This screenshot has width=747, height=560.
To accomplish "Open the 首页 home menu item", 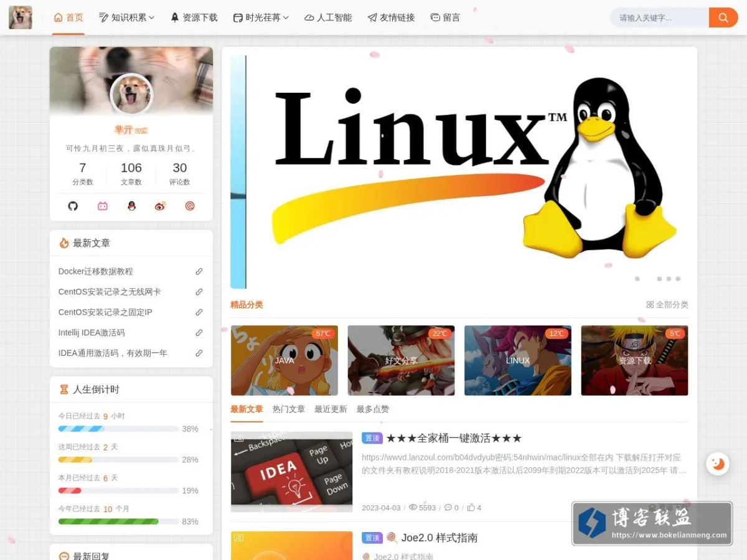I will [x=68, y=17].
